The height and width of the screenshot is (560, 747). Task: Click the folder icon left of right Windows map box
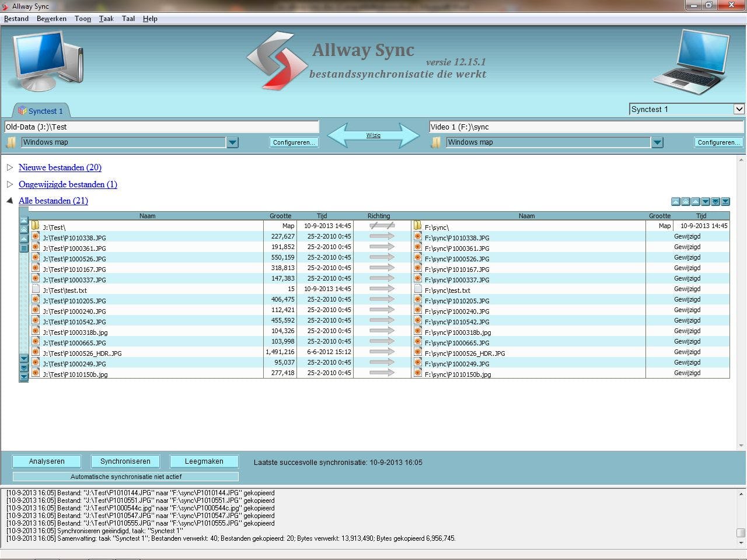pos(436,142)
